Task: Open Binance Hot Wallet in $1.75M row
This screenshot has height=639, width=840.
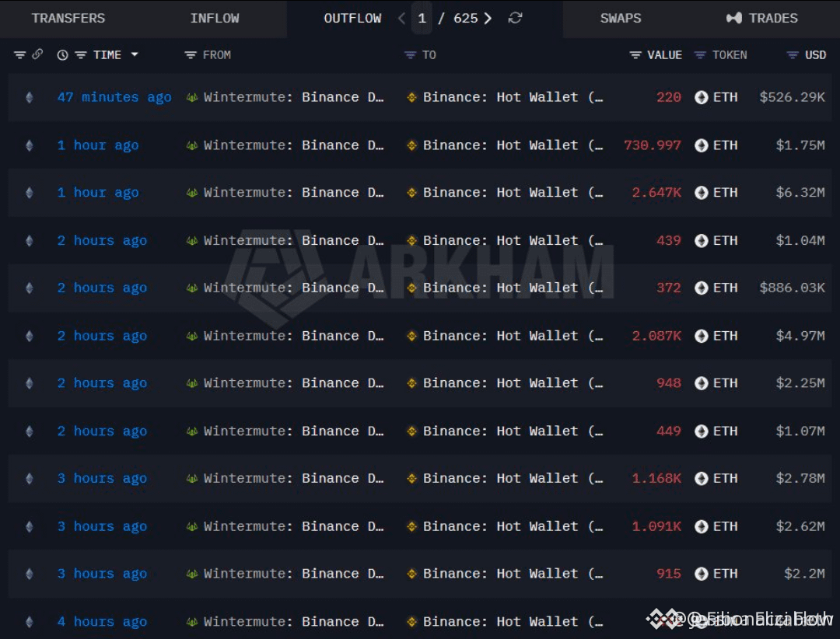Action: [x=513, y=145]
